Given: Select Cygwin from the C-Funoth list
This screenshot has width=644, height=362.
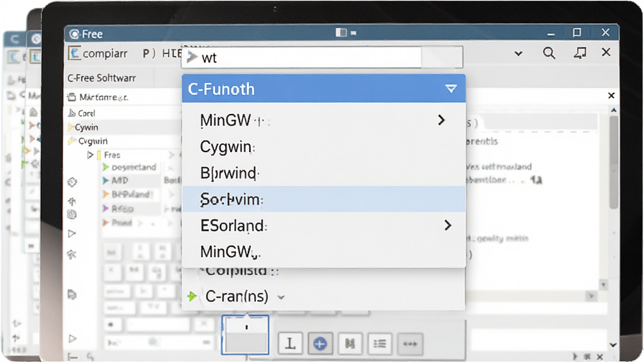Looking at the screenshot, I should pyautogui.click(x=324, y=146).
